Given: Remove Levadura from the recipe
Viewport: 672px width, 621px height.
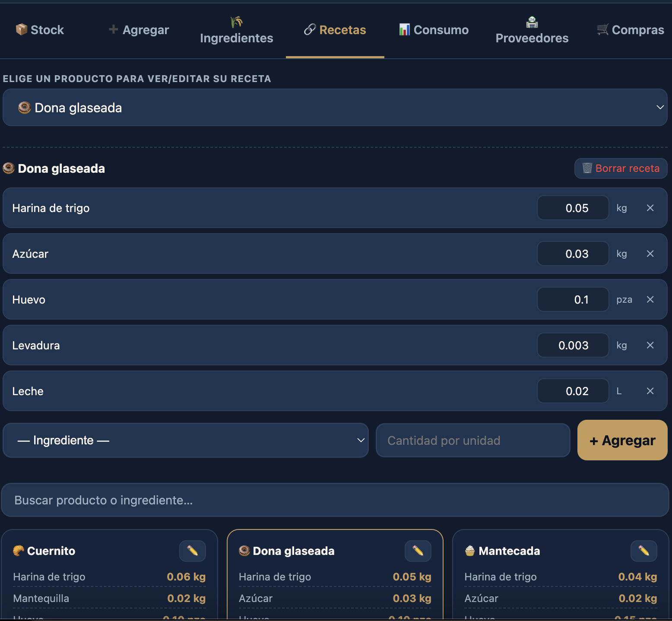Looking at the screenshot, I should coord(650,345).
